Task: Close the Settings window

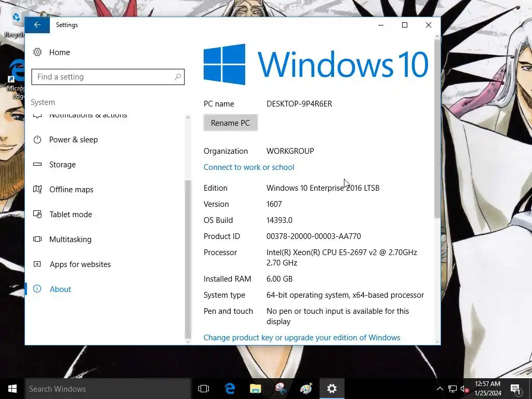Action: click(429, 25)
